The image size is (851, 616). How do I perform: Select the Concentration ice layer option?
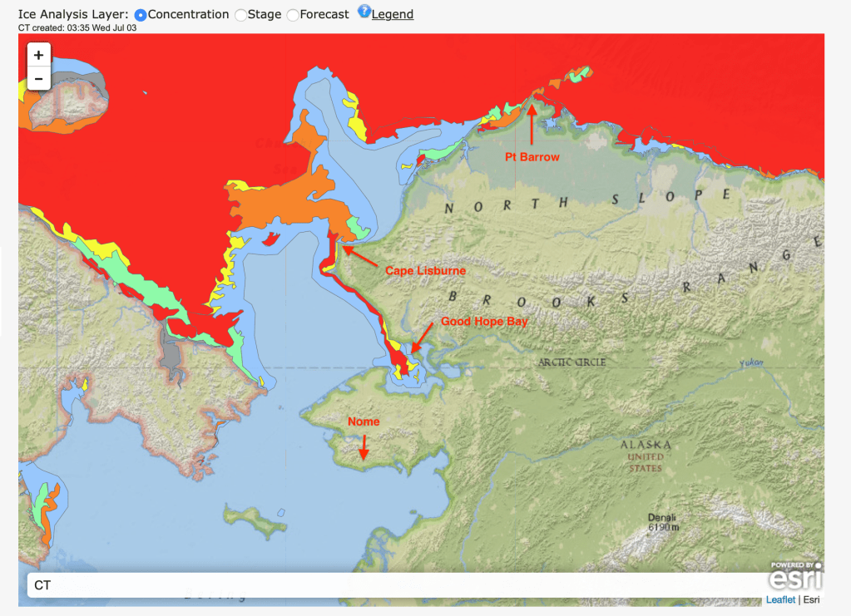point(141,15)
